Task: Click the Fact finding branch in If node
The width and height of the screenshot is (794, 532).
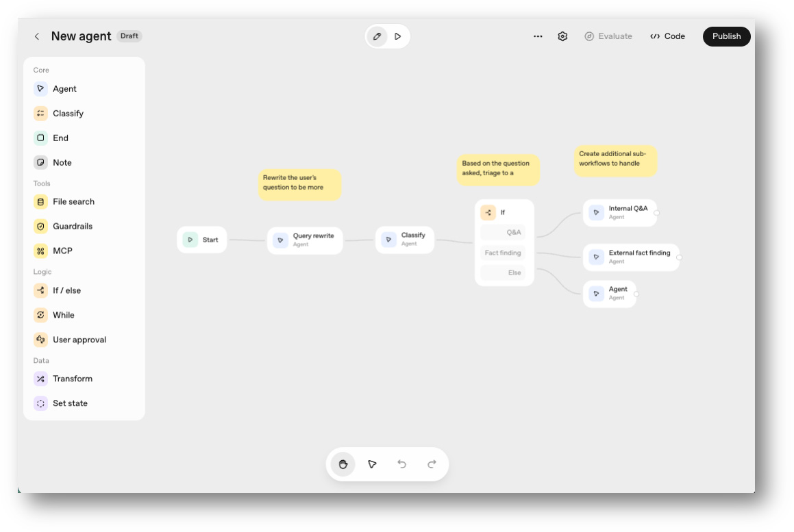Action: pyautogui.click(x=503, y=253)
